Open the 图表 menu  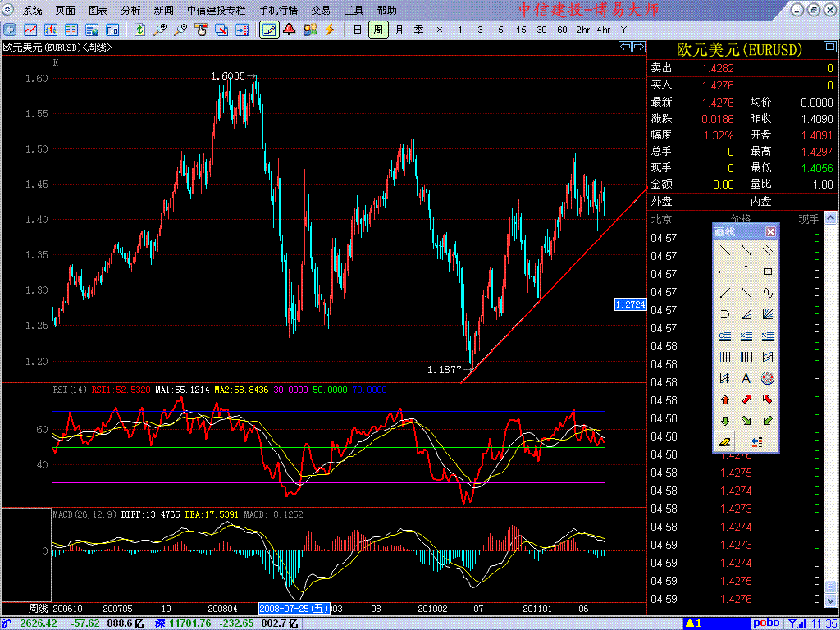click(98, 11)
